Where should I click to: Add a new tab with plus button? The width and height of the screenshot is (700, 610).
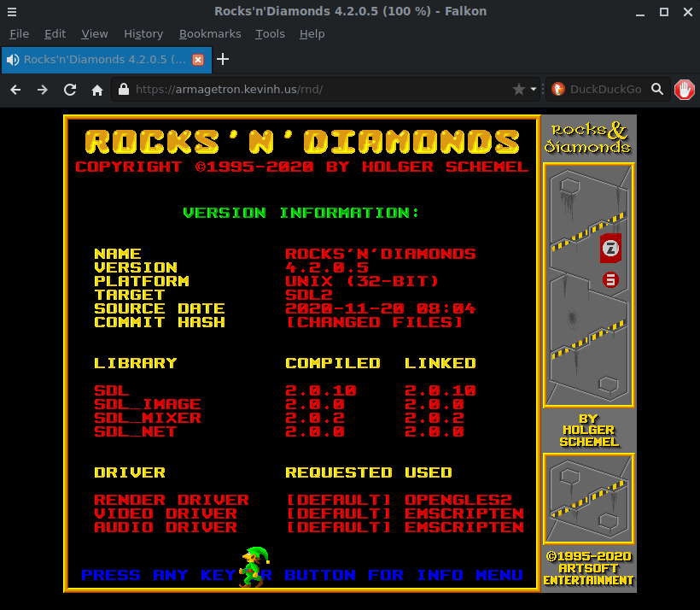pyautogui.click(x=223, y=59)
